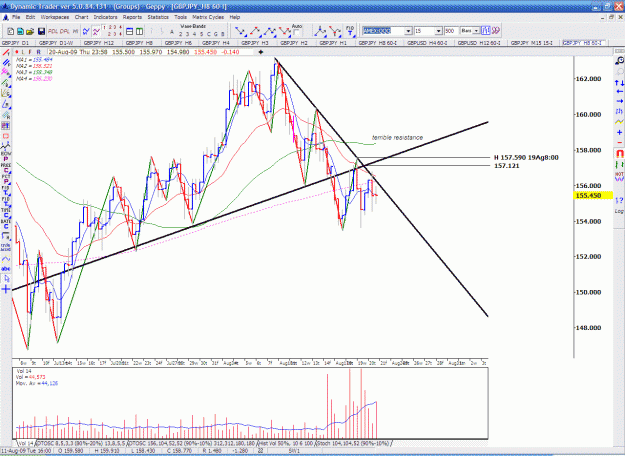Image resolution: width=625 pixels, height=456 pixels.
Task: Click the zoom magnifier icon on right sidebar
Action: click(619, 60)
